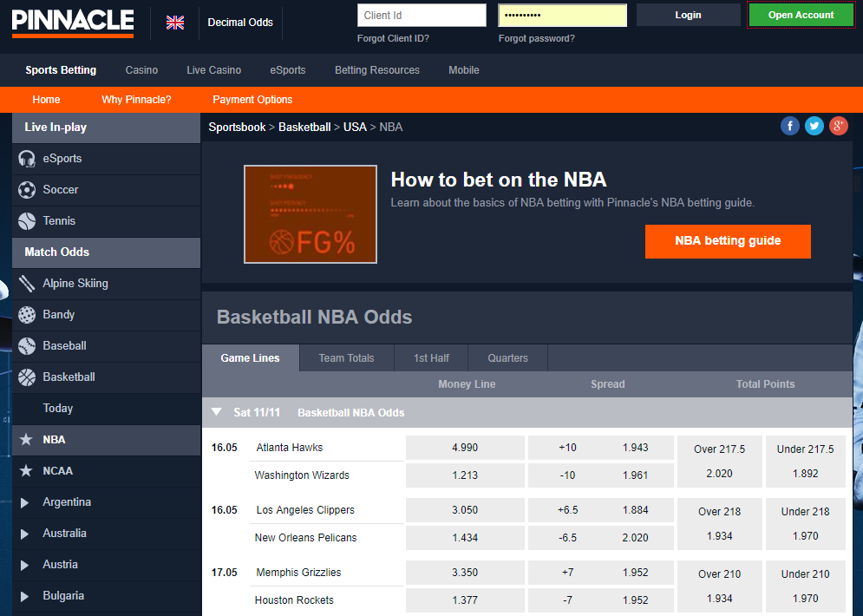This screenshot has height=616, width=863.
Task: Click the Google Plus share icon
Action: pos(838,127)
